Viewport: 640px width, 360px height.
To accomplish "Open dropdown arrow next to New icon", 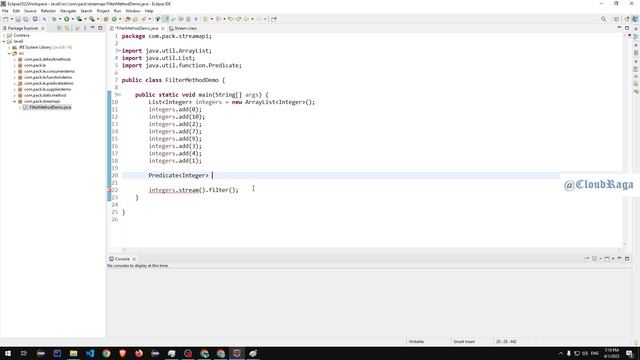I will 11,19.
